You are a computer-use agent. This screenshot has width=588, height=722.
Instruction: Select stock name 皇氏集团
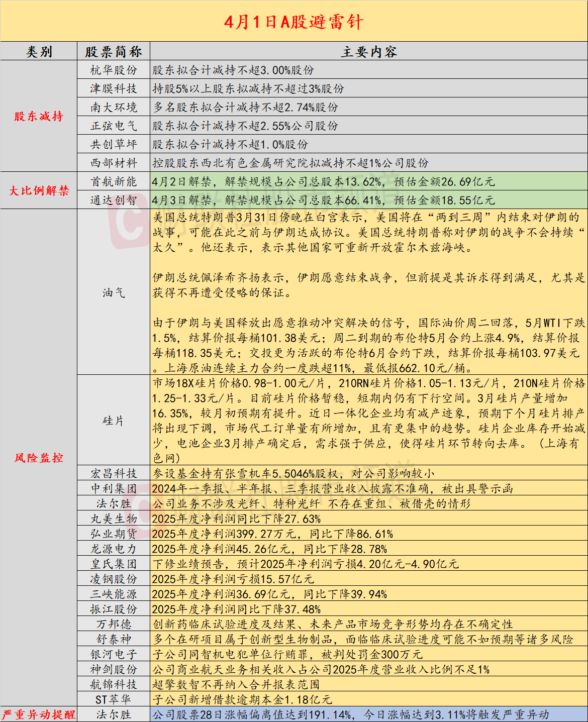click(x=114, y=564)
